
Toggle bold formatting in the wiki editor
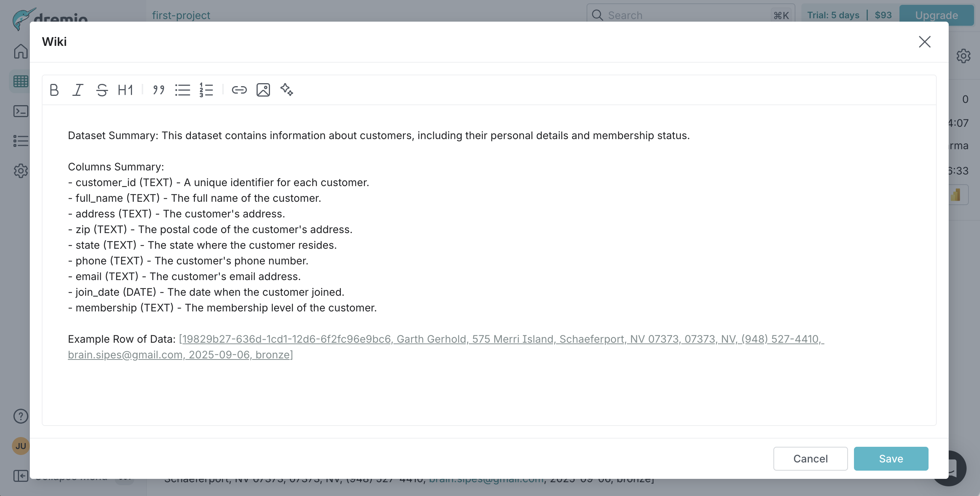[x=54, y=90]
